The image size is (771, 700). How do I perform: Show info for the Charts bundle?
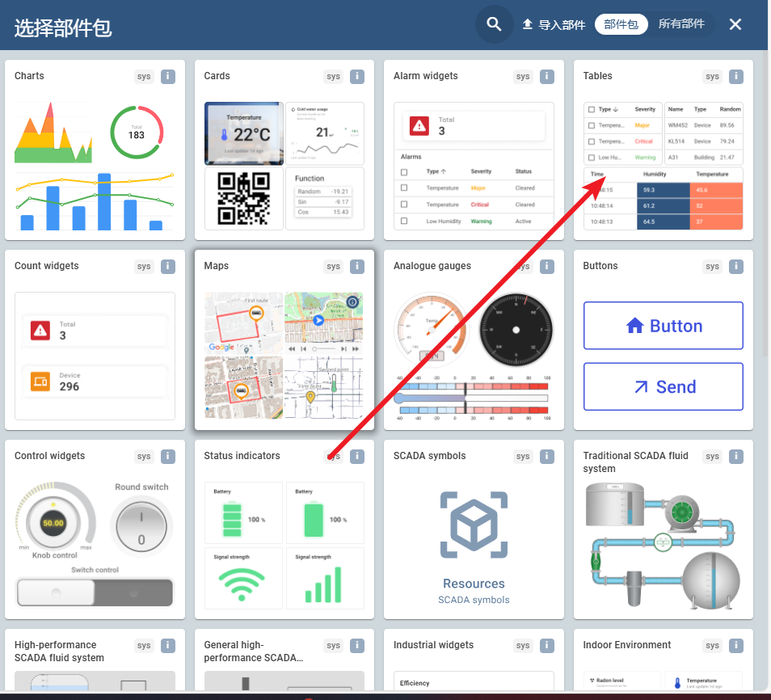167,76
